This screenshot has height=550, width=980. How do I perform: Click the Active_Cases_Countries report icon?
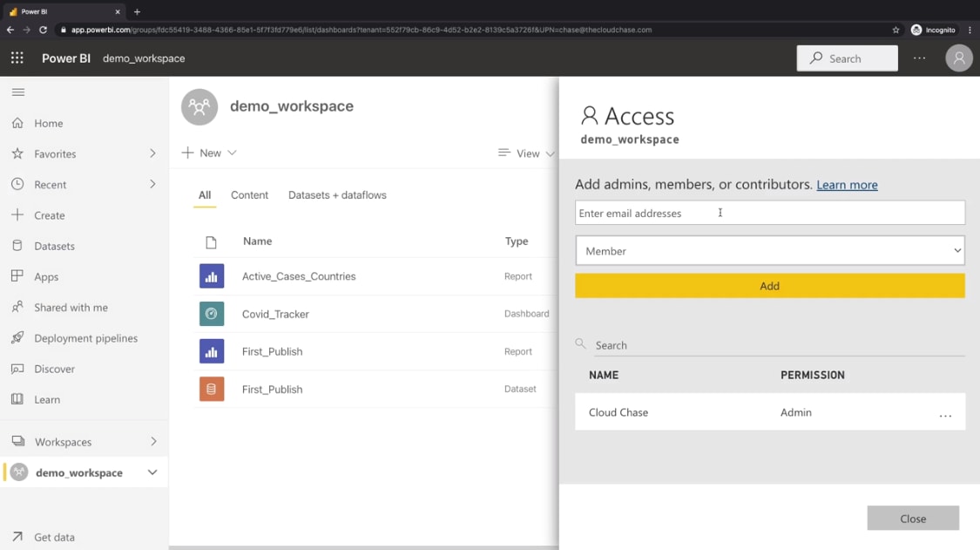pos(212,276)
